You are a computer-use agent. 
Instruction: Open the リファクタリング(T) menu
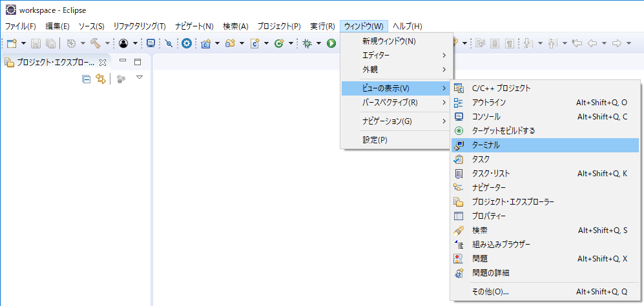tap(140, 26)
